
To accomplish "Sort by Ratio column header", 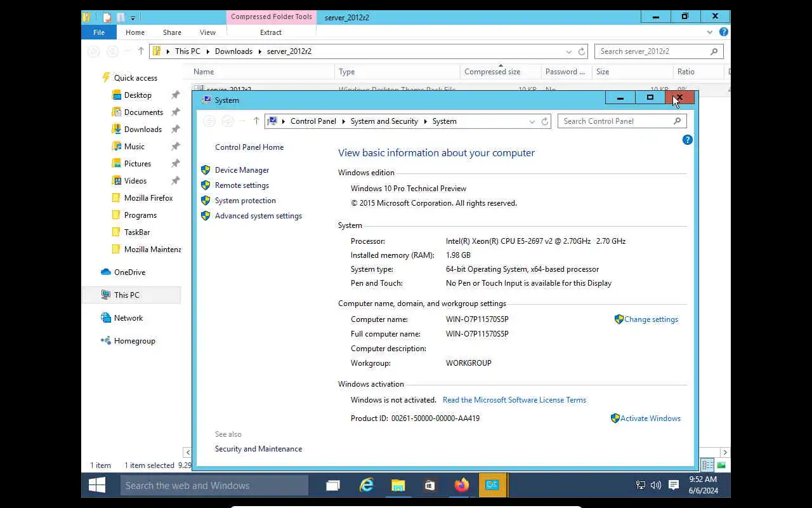I will tap(700, 72).
